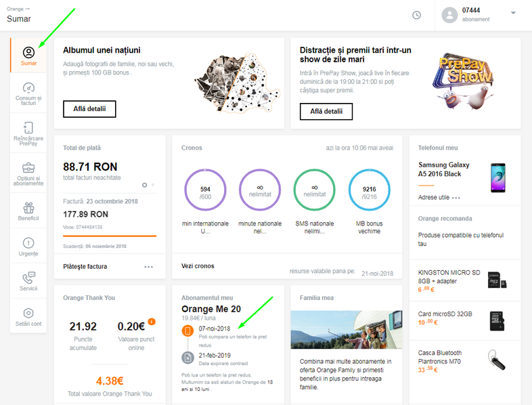This screenshot has width=532, height=405.
Task: Select the first invoice carousel dot
Action: (x=144, y=184)
